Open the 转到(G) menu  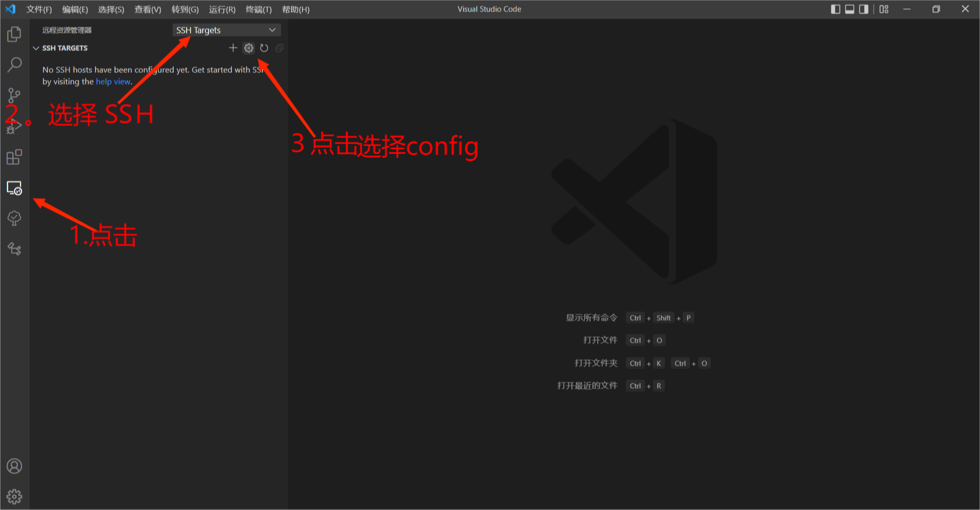click(185, 9)
